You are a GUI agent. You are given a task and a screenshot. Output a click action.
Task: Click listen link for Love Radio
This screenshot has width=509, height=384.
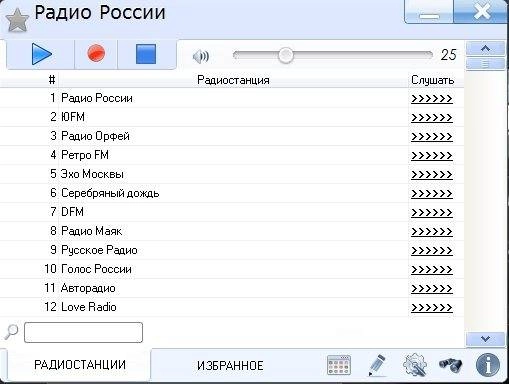tap(432, 308)
